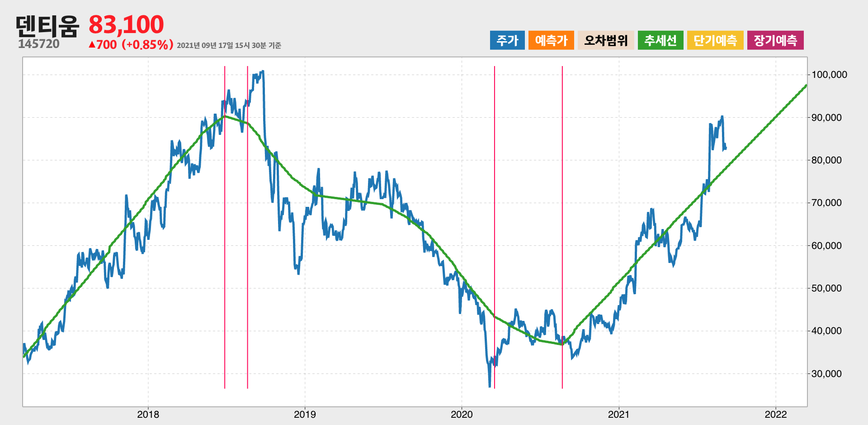This screenshot has width=868, height=425.
Task: Toggle the 주가 price legend button
Action: [x=507, y=40]
